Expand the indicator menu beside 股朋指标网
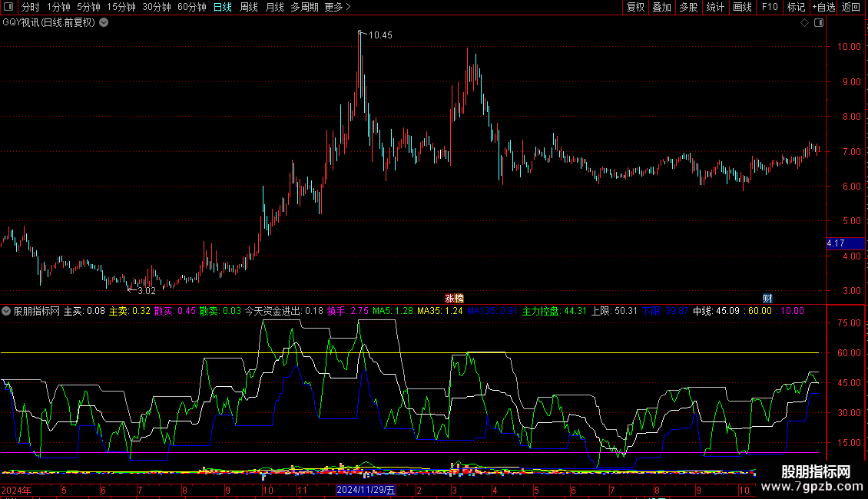This screenshot has height=499, width=868. click(x=6, y=312)
